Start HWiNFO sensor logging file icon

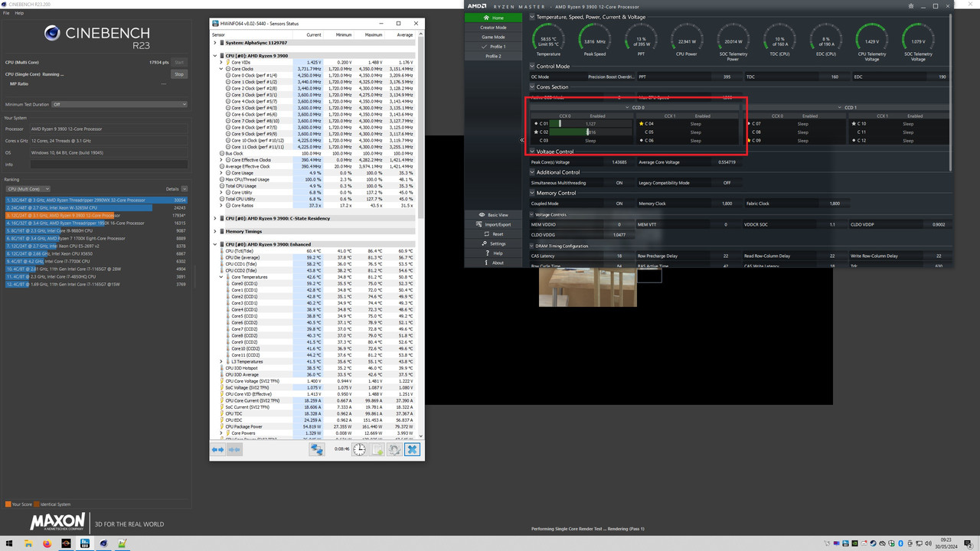(x=377, y=450)
